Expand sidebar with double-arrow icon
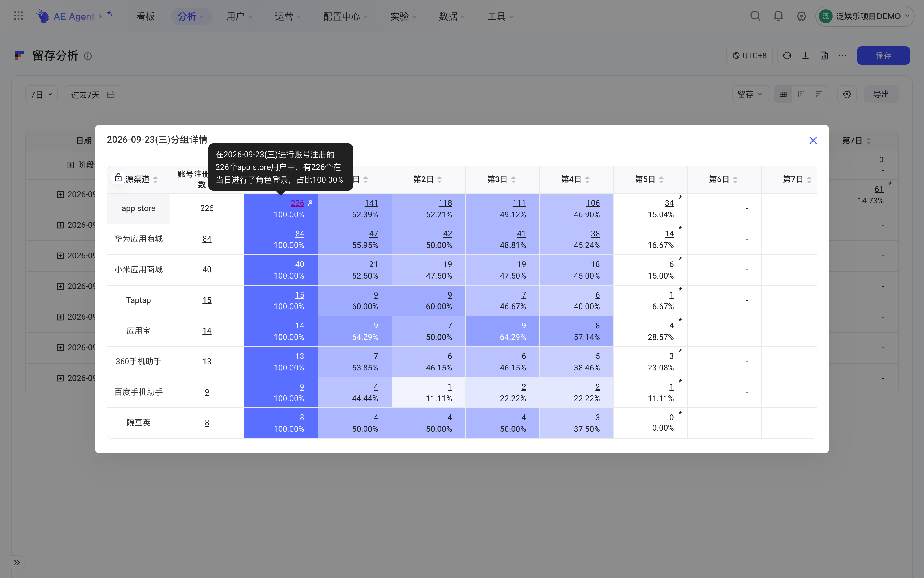Screen dimensions: 924x578 point(17,562)
